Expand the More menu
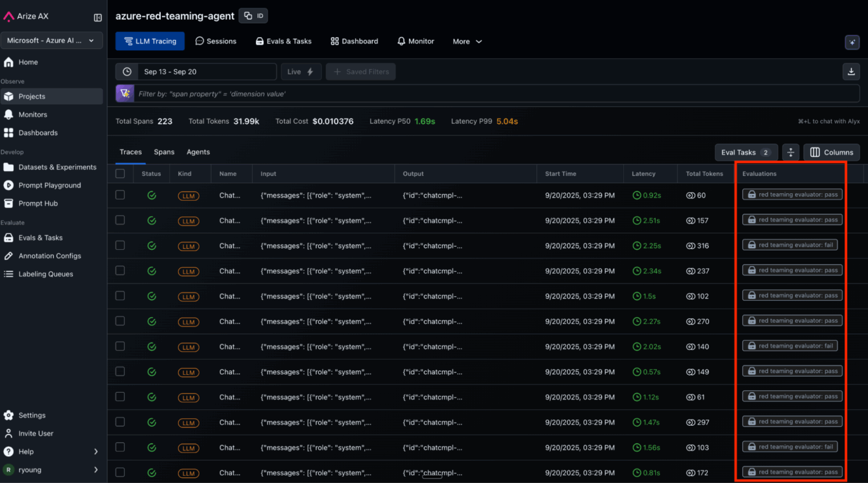The height and width of the screenshot is (483, 868). [467, 41]
